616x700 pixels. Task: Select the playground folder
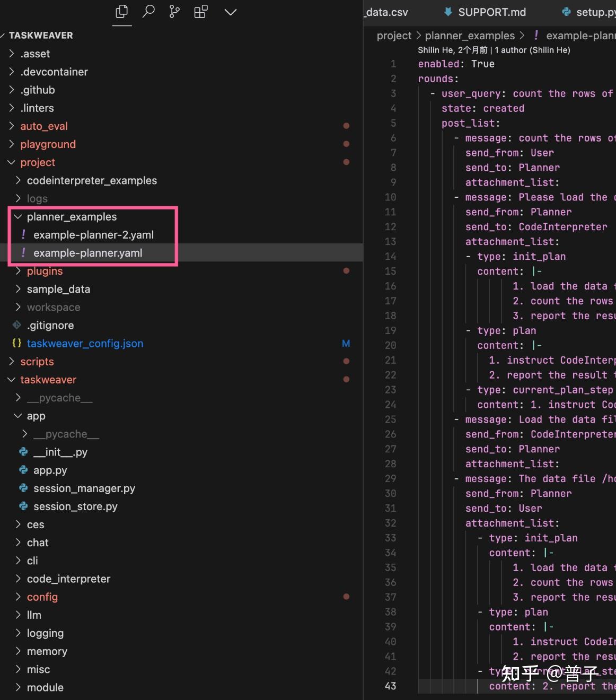click(48, 144)
